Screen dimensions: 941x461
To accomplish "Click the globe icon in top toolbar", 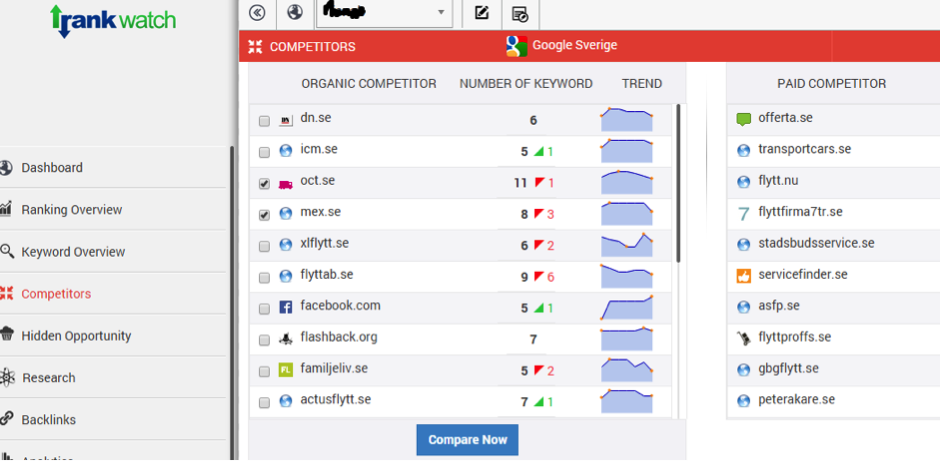I will (x=294, y=13).
